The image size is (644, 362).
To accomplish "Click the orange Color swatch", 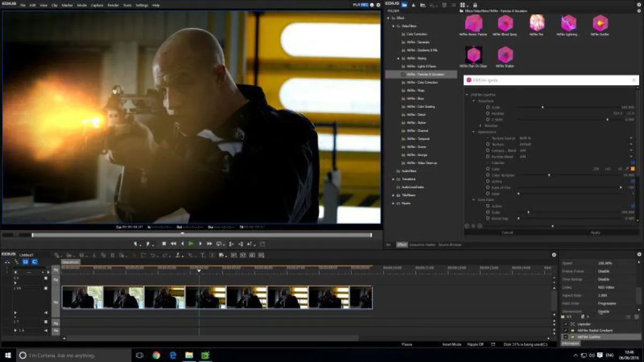I will (633, 169).
